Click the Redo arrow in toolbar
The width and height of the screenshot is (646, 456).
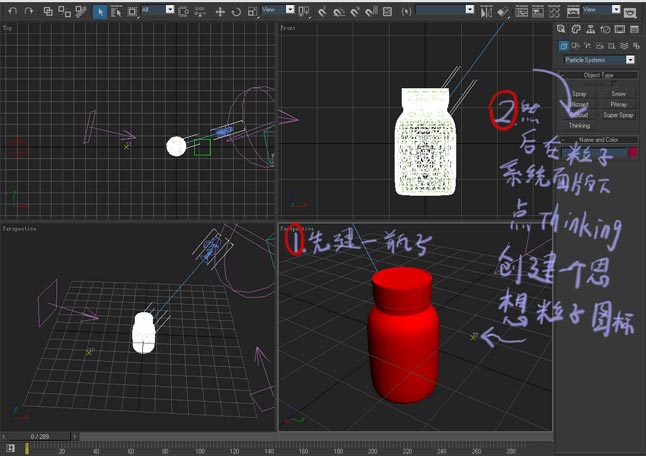click(x=28, y=11)
